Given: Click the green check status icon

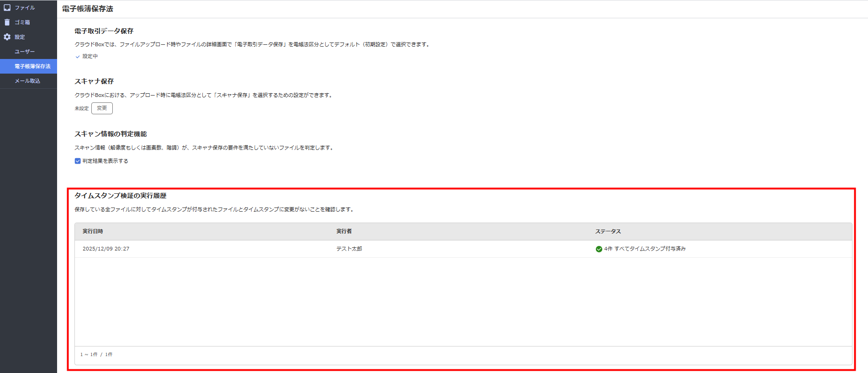Looking at the screenshot, I should (x=599, y=249).
